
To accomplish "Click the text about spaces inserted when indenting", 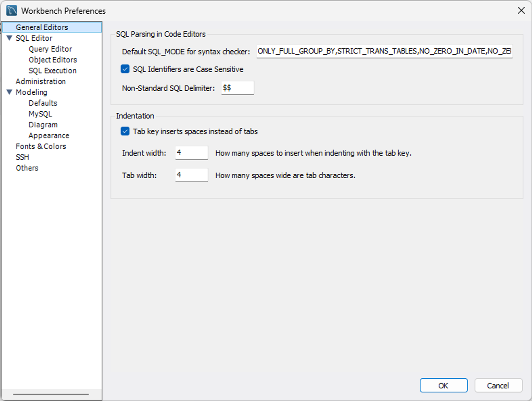I will [313, 153].
